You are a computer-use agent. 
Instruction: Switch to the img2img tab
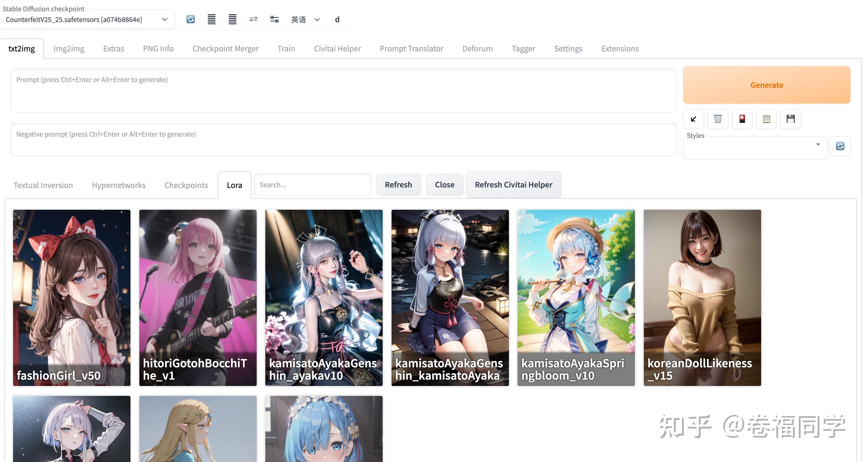pyautogui.click(x=69, y=49)
